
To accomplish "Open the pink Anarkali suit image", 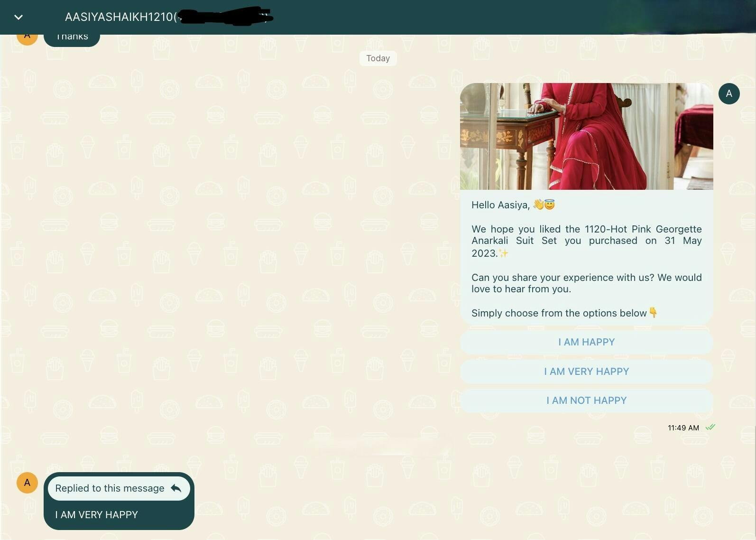I will click(586, 136).
